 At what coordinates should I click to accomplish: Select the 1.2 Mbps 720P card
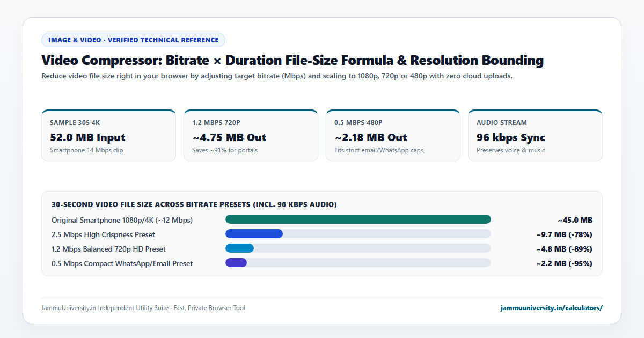point(251,135)
